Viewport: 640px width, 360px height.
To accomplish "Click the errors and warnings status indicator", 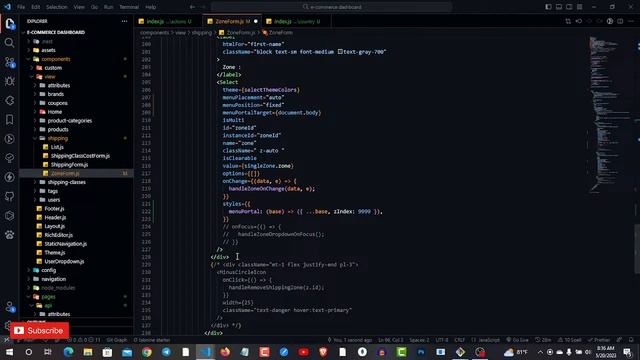I will pyautogui.click(x=84, y=340).
